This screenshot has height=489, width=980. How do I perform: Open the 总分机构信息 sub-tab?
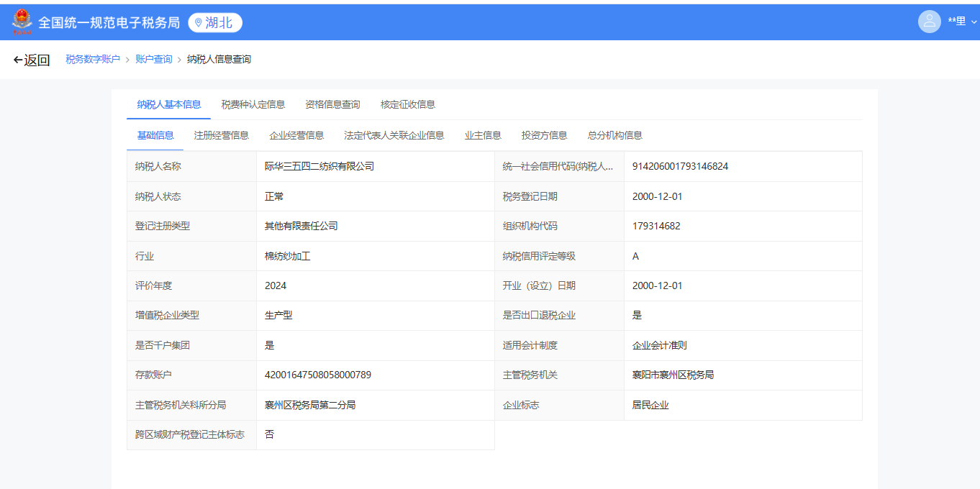615,135
